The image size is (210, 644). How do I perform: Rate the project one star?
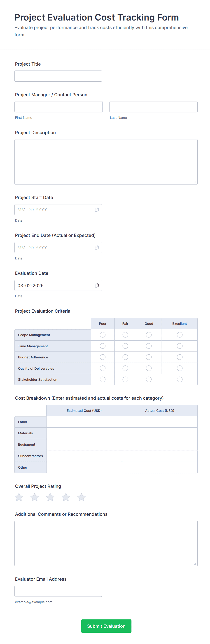(x=19, y=497)
